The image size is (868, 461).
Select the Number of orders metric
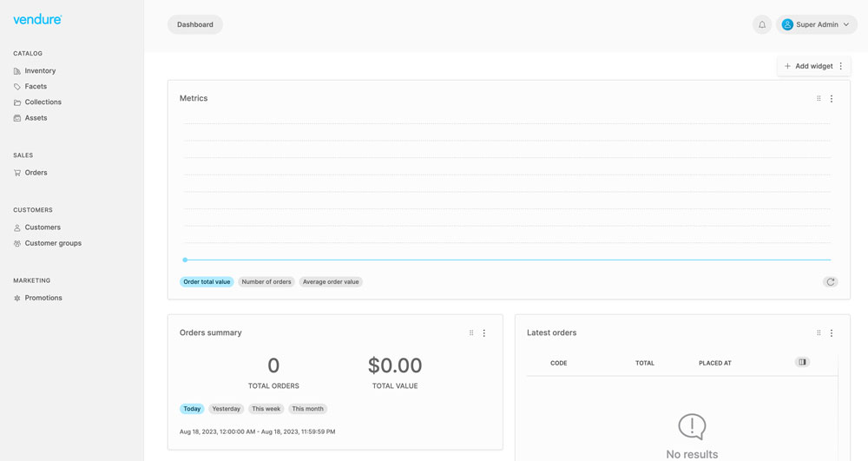(x=266, y=282)
